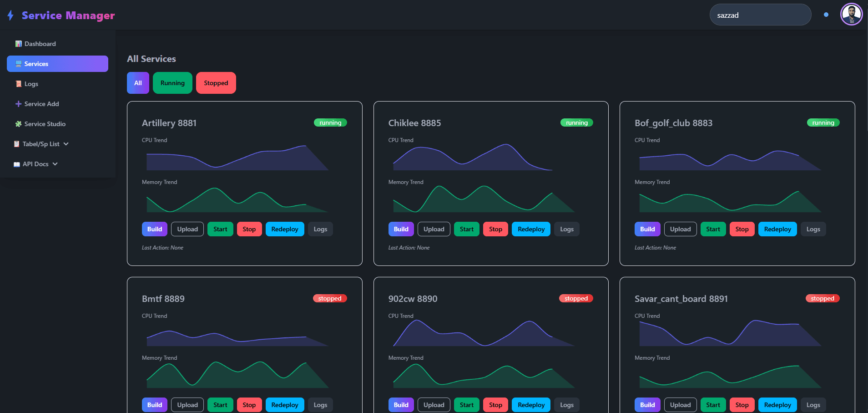Click the clipboard icon beside Tabel/Sp List
Image resolution: width=868 pixels, height=413 pixels.
click(17, 144)
